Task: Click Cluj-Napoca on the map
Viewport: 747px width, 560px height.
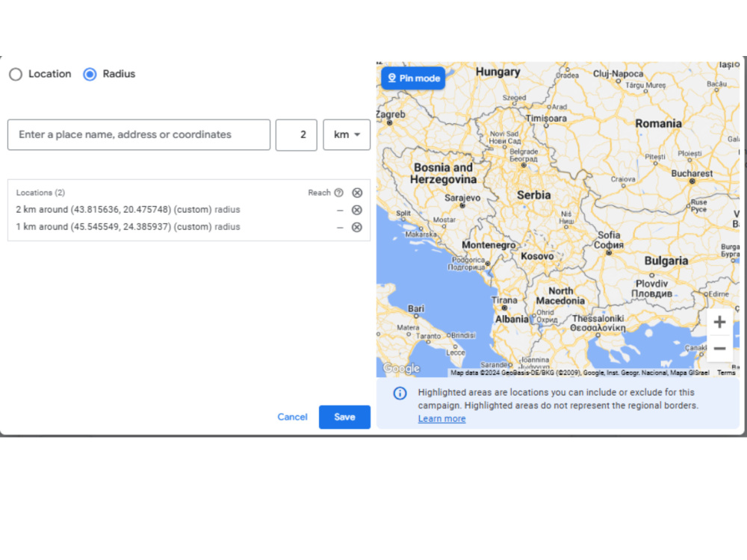Action: [x=618, y=74]
